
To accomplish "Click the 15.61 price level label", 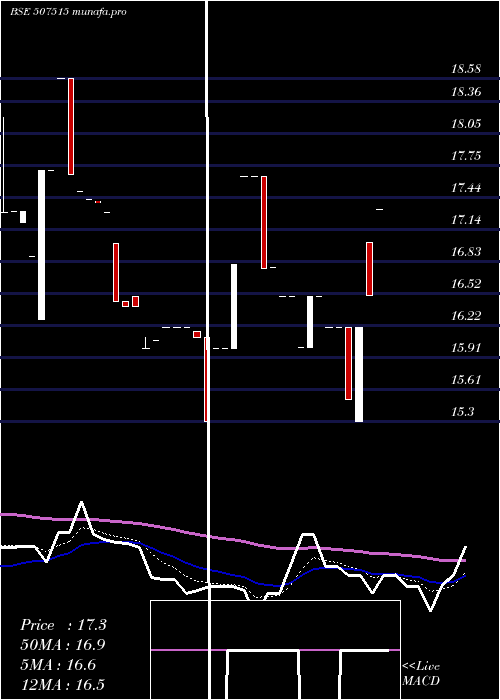I will pos(466,380).
